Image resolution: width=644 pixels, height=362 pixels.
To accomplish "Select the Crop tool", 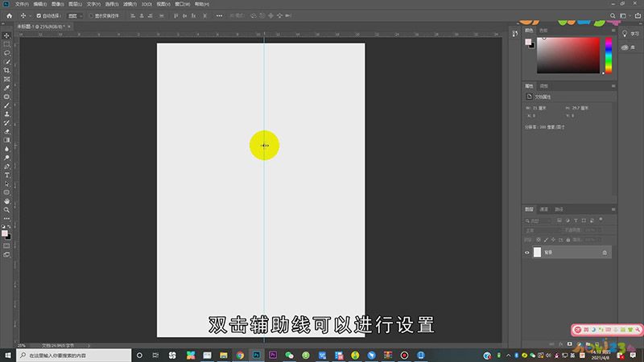I will click(6, 71).
